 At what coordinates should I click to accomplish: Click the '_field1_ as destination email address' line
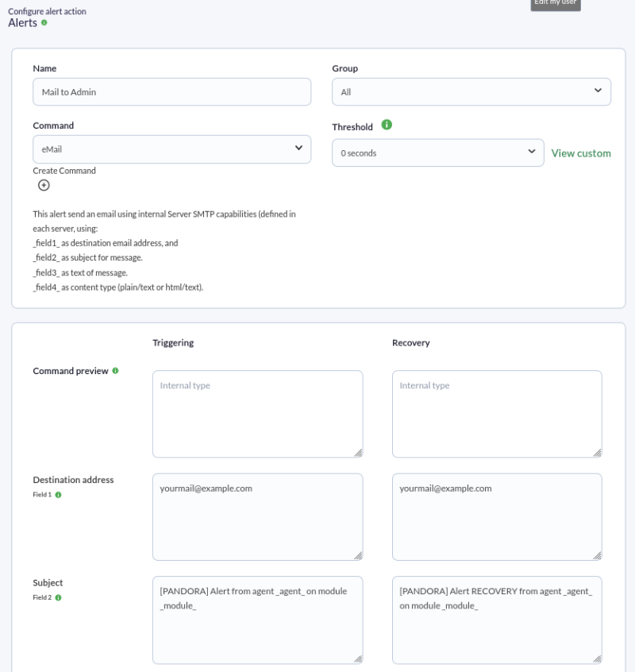106,243
